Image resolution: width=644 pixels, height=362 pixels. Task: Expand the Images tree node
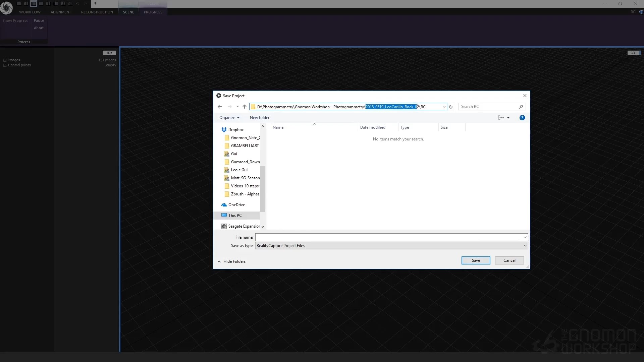(x=5, y=60)
